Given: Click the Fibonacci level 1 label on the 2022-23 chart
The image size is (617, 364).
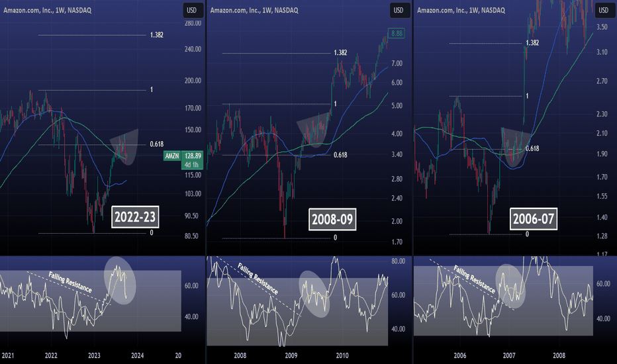Looking at the screenshot, I should click(152, 90).
